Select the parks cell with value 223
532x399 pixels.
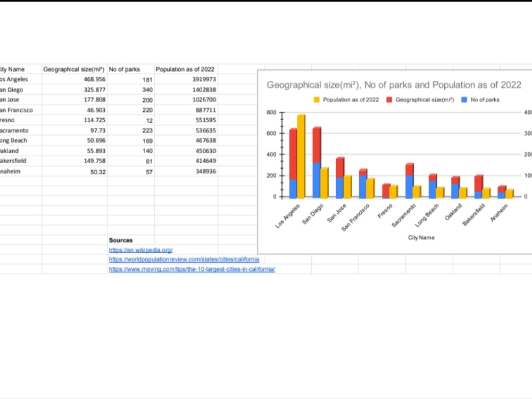(131, 130)
